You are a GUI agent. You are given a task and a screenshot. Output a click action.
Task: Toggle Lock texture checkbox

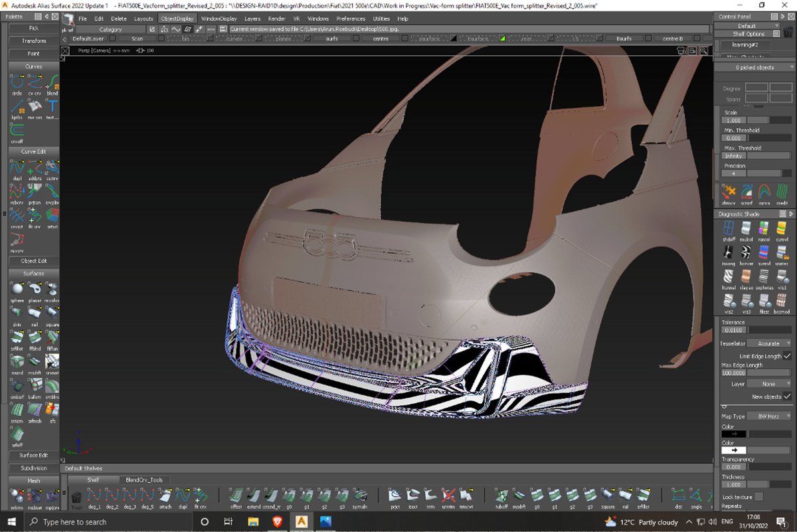tap(758, 497)
